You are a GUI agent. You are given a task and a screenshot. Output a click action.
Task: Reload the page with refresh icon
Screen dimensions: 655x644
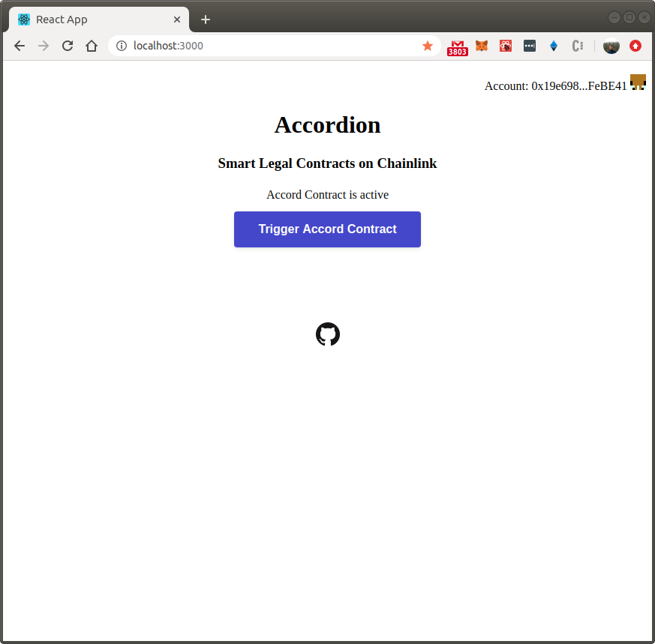coord(68,46)
